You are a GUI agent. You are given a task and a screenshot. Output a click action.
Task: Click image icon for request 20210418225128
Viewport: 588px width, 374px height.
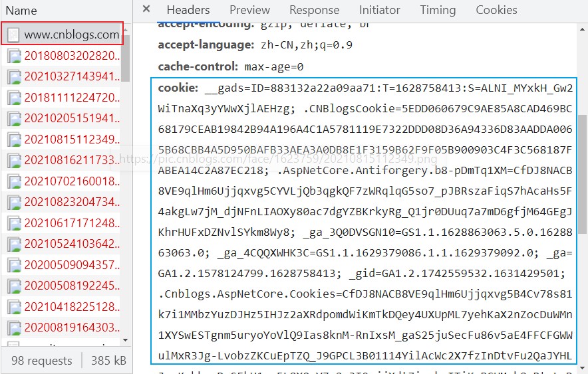14,308
